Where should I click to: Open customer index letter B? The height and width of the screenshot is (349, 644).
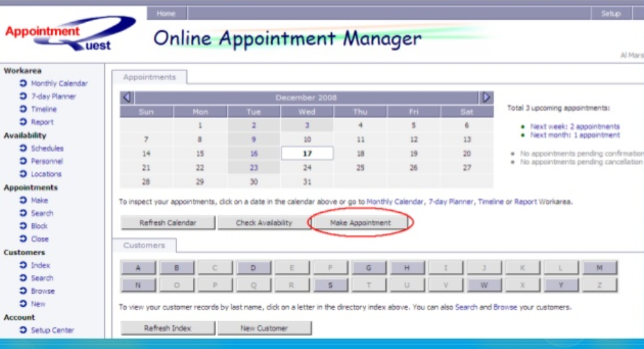176,268
